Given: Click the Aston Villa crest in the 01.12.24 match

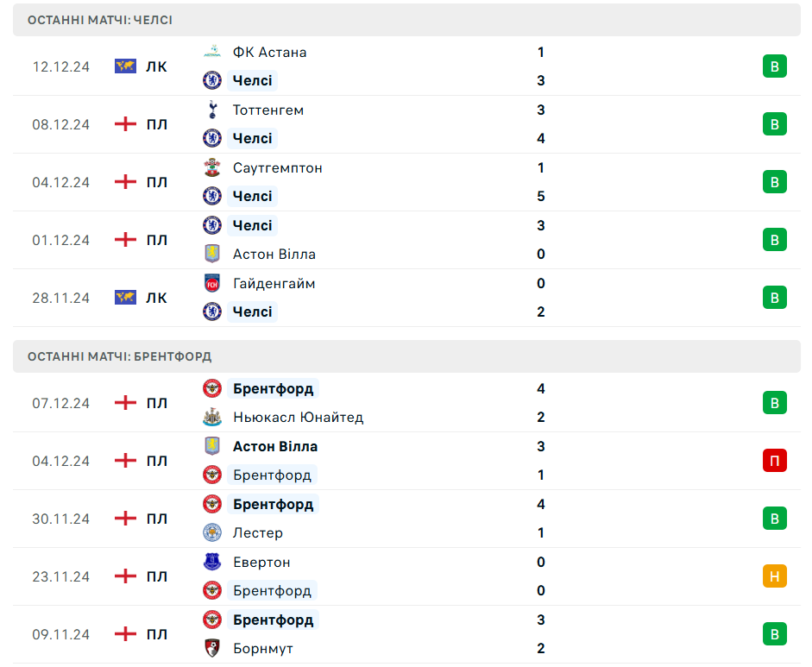Looking at the screenshot, I should point(212,254).
